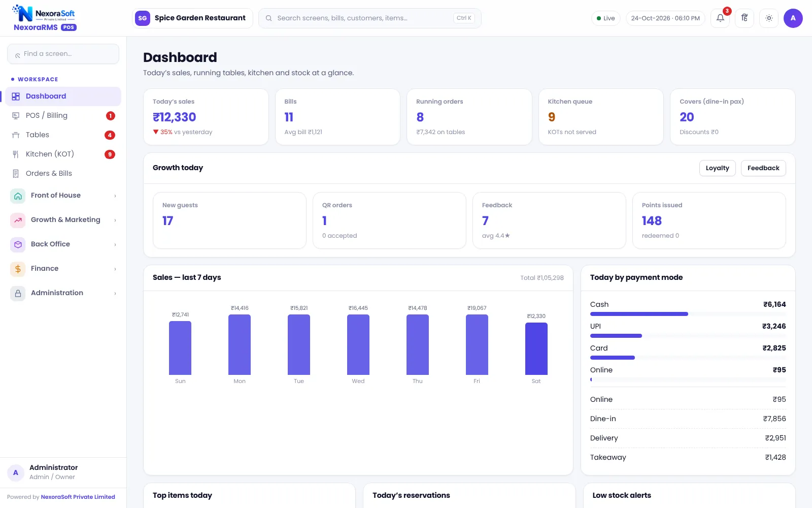Viewport: 812px width, 508px height.
Task: Expand the Administration chevron
Action: [115, 294]
